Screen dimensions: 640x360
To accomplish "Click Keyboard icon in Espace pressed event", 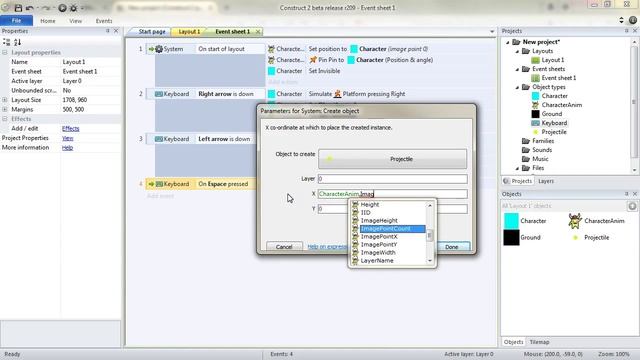I will (x=159, y=184).
